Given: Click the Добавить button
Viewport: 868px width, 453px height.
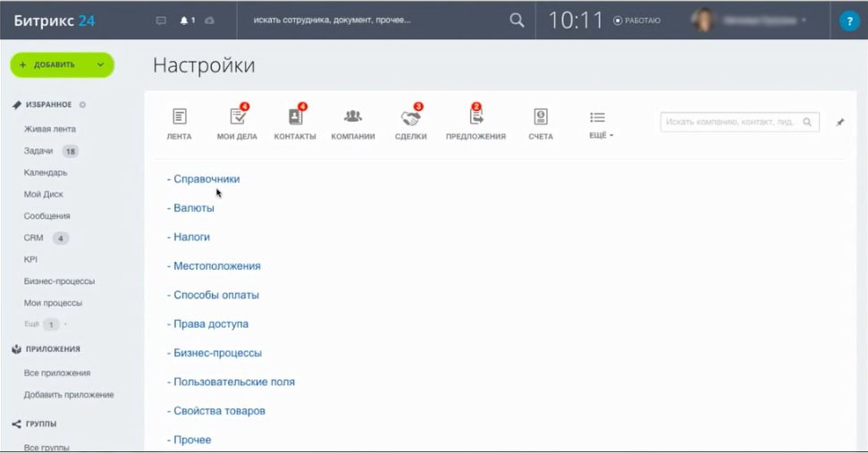Looking at the screenshot, I should click(x=62, y=64).
